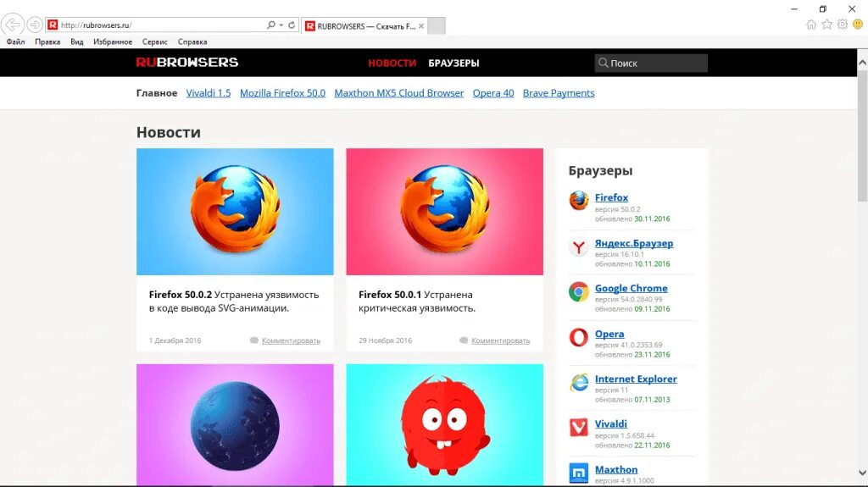Open the Firefox sidebar link
Screen dimensions: 868x487
click(611, 197)
